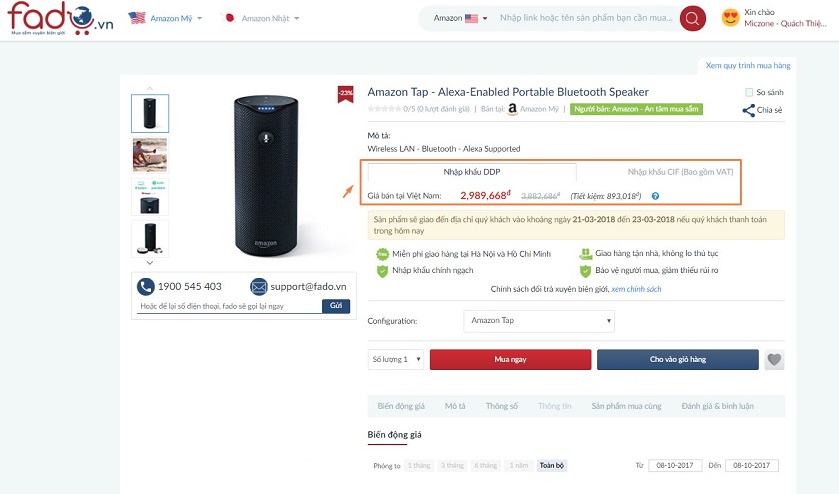Viewport: 839px width, 494px height.
Task: Click the red search magnifier button
Action: click(692, 18)
